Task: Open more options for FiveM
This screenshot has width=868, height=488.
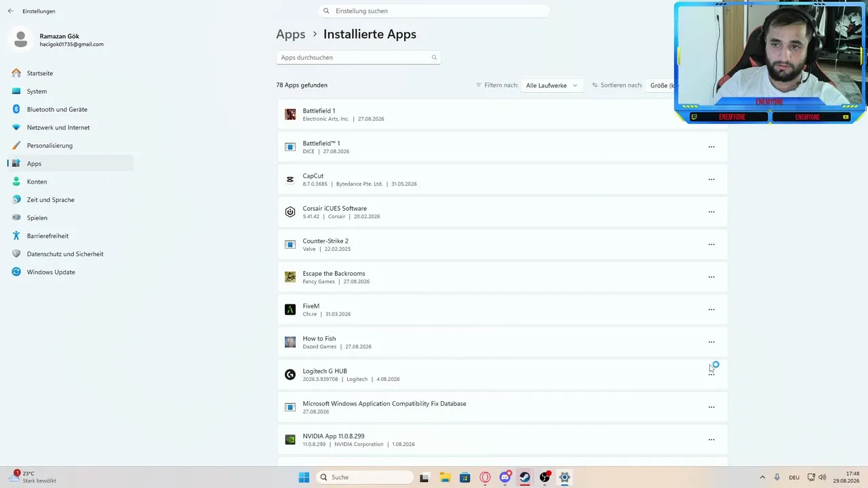Action: tap(711, 309)
